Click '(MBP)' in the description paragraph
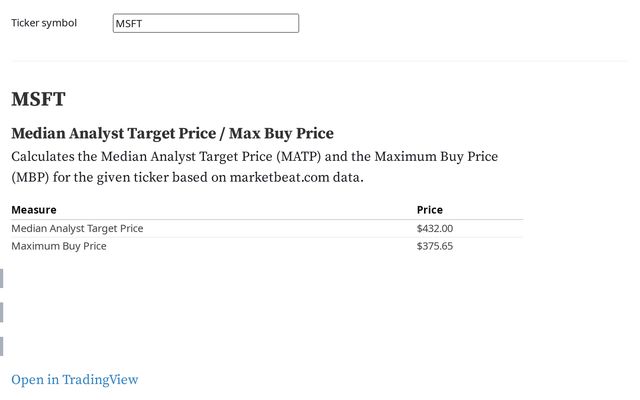The height and width of the screenshot is (400, 640). (32, 178)
